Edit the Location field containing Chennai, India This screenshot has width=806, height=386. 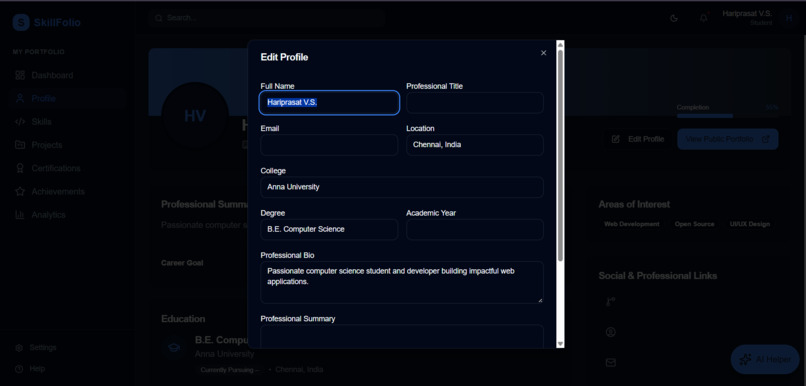(475, 145)
